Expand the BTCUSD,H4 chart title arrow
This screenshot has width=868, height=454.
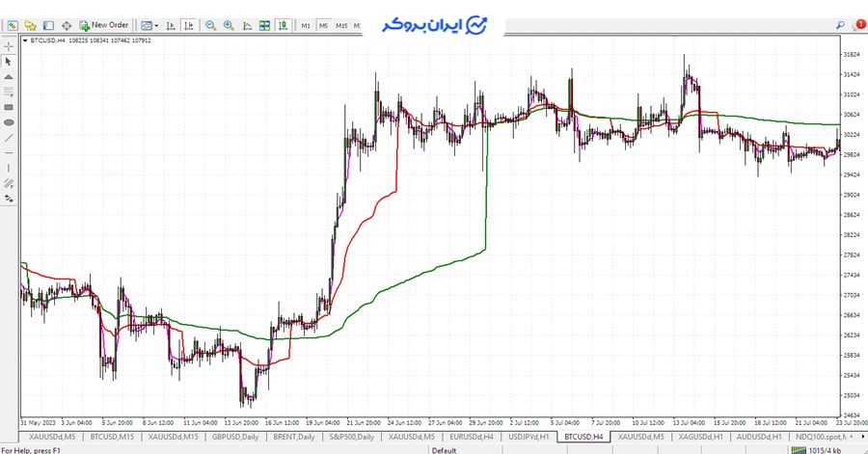click(25, 40)
